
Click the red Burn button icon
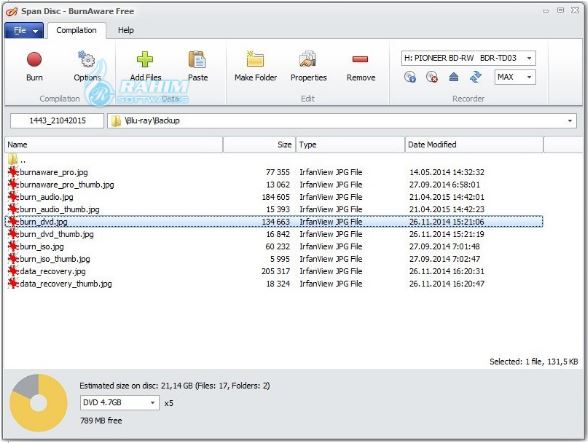click(x=34, y=59)
